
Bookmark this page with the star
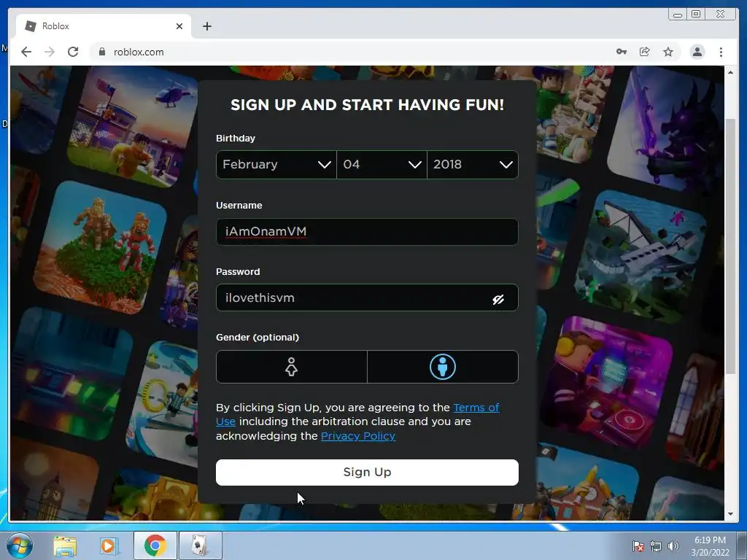(668, 52)
